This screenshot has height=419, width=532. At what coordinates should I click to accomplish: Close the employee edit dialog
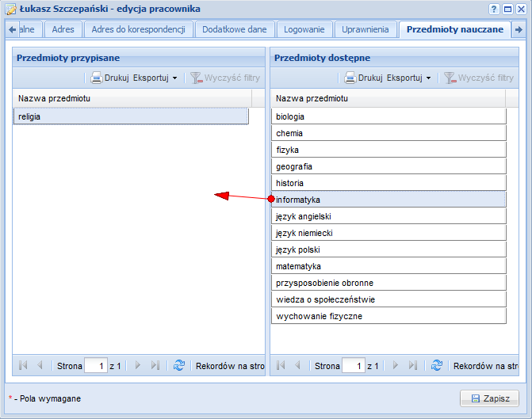coord(521,10)
